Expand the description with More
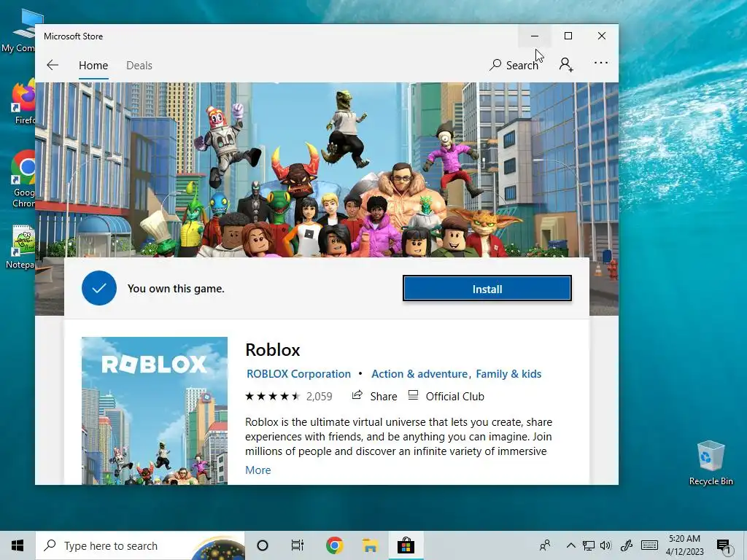Image resolution: width=747 pixels, height=560 pixels. 258,470
